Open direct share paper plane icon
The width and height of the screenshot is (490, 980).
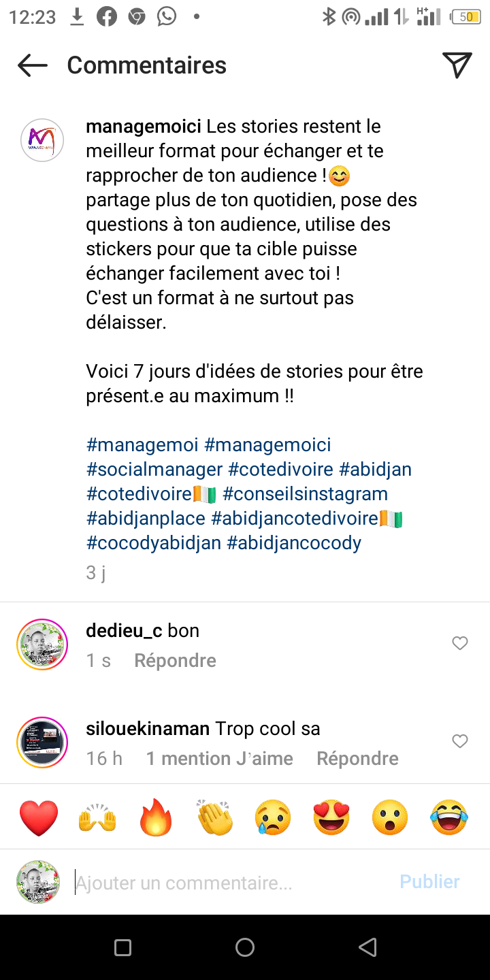coord(457,65)
